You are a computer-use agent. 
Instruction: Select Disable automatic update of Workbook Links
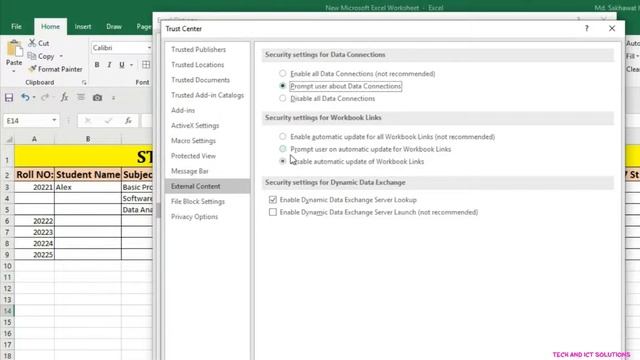[282, 161]
